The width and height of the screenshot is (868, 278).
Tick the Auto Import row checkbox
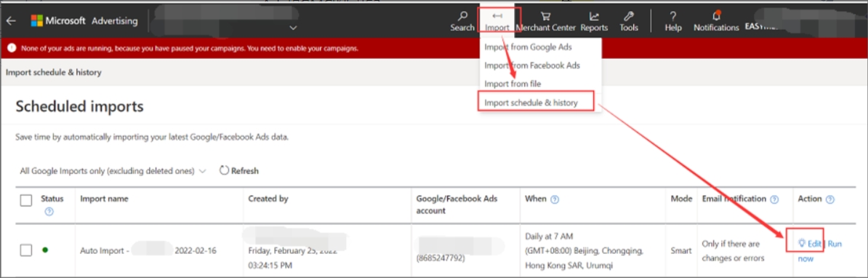point(26,250)
